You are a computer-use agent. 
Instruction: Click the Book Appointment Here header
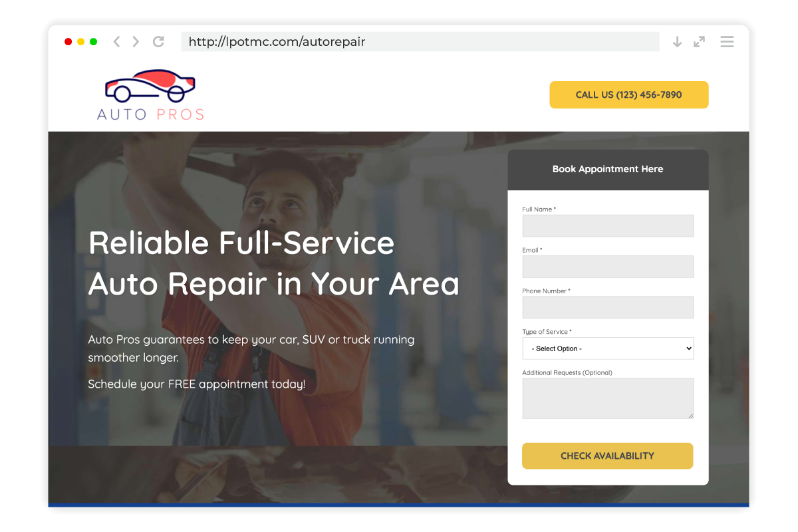pos(608,170)
